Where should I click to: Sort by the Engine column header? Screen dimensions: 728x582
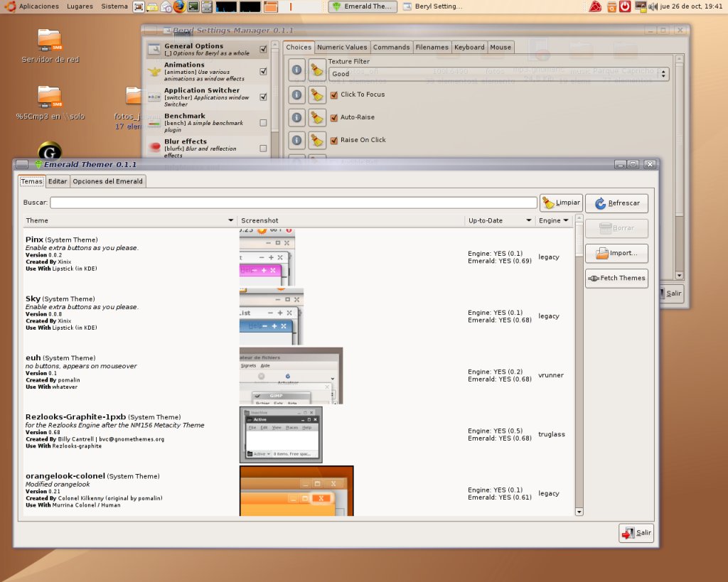554,220
